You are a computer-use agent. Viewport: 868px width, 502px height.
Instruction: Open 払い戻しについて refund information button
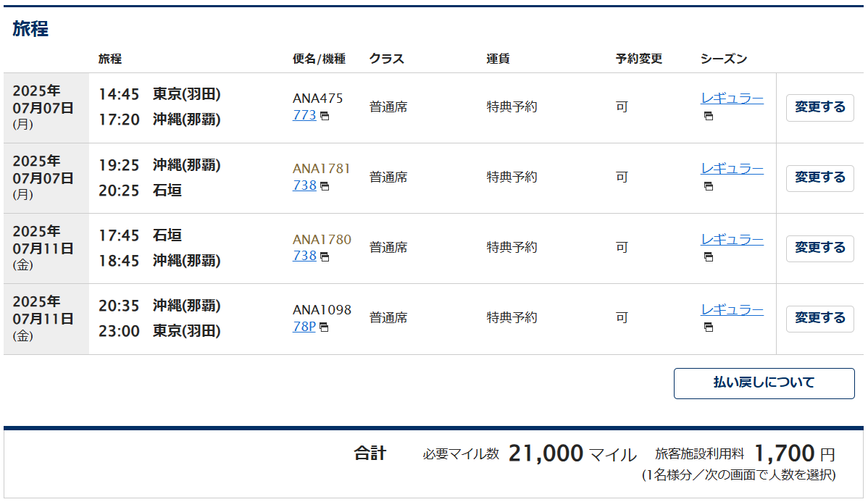(x=764, y=383)
